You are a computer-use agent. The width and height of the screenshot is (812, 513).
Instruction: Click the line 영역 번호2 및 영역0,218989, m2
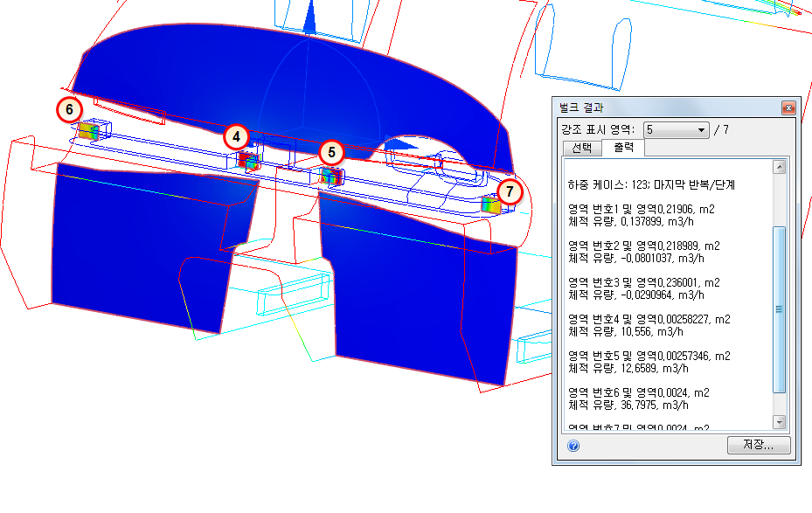(643, 246)
